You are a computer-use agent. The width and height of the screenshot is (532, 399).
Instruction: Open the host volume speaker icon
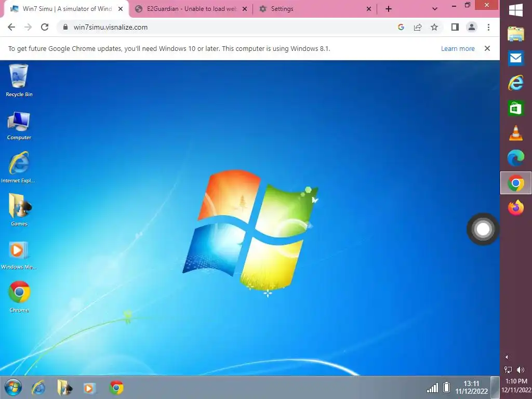pyautogui.click(x=521, y=370)
